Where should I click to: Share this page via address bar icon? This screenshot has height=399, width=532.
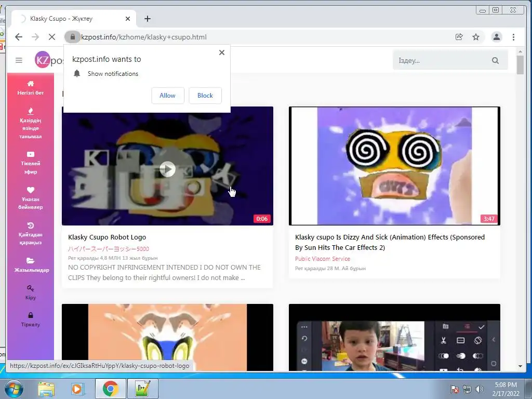point(459,37)
